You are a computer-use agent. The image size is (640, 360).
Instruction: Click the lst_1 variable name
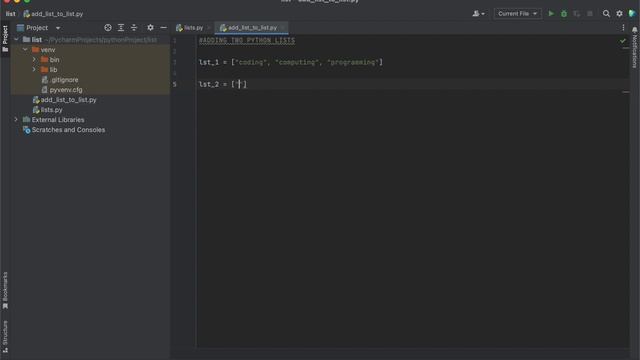[209, 62]
